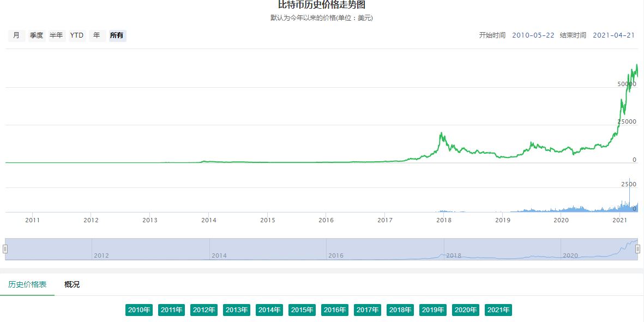Jump to 2012年 price table
644x322 pixels.
tap(204, 310)
